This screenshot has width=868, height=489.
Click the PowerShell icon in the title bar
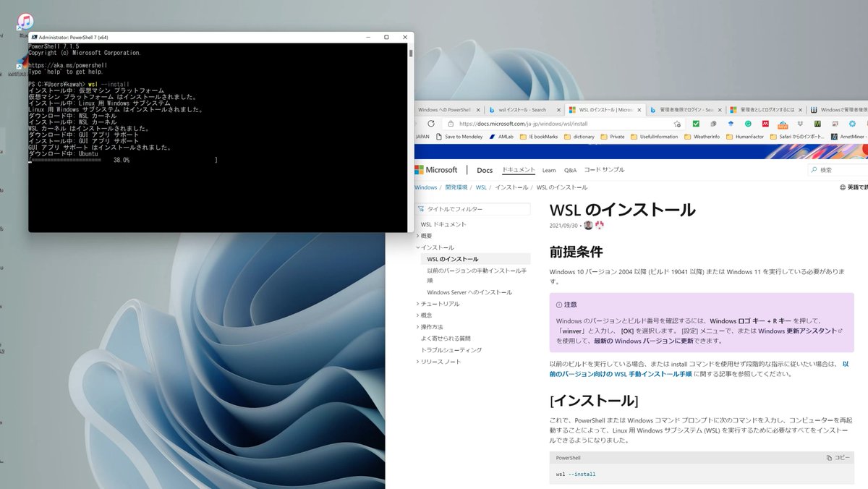[34, 37]
